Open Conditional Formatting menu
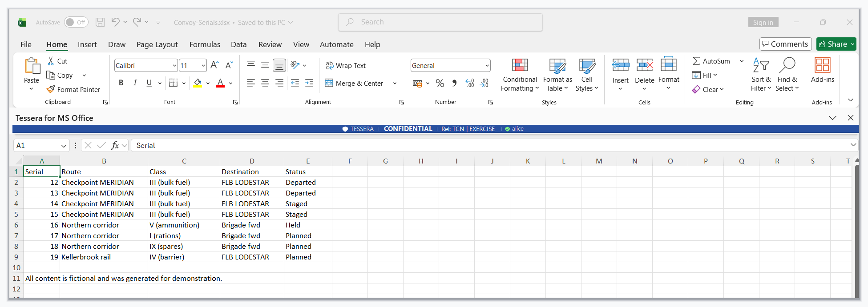The image size is (868, 307). tap(520, 75)
